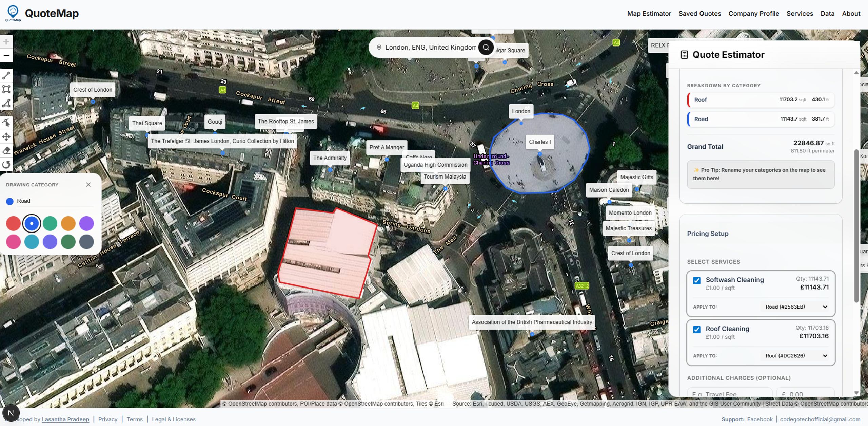Click the marker below the Charles I label

tap(540, 154)
